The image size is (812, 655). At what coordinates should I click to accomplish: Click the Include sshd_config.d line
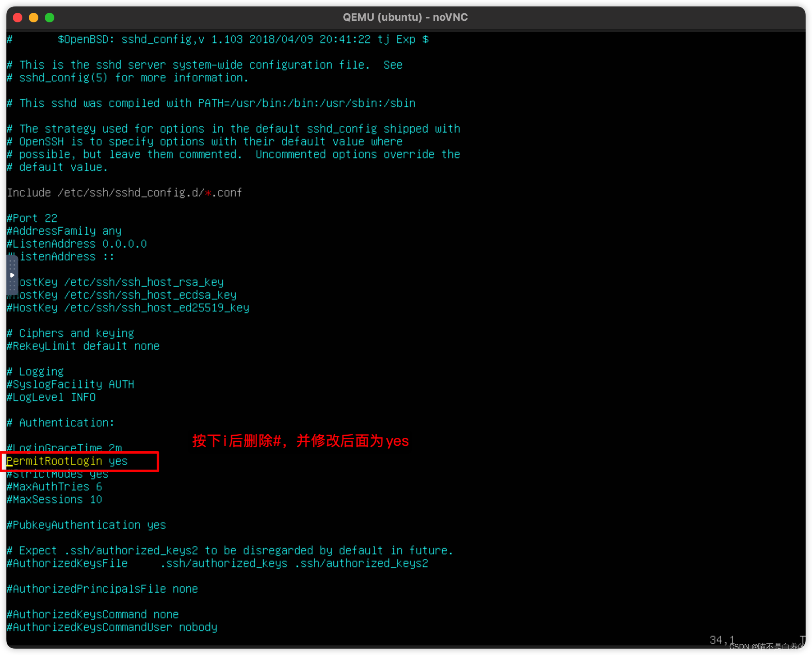(124, 193)
